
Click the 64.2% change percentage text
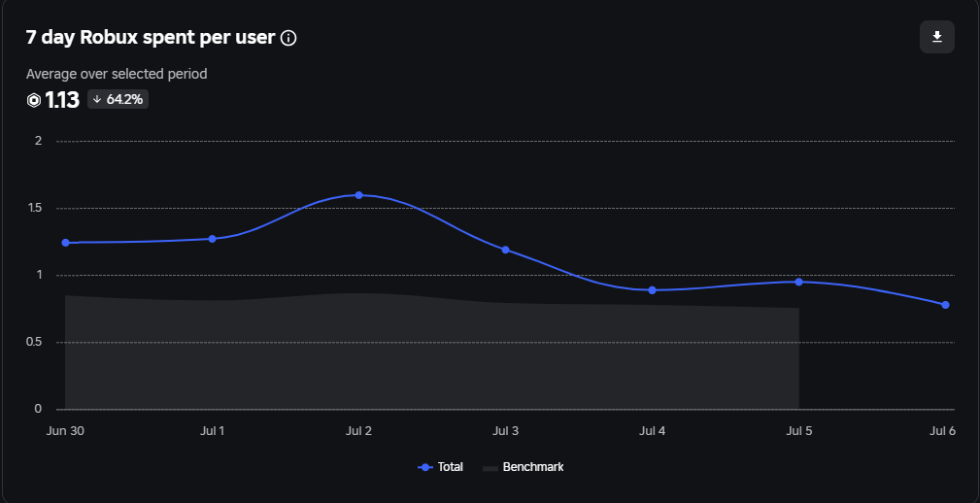pos(124,99)
